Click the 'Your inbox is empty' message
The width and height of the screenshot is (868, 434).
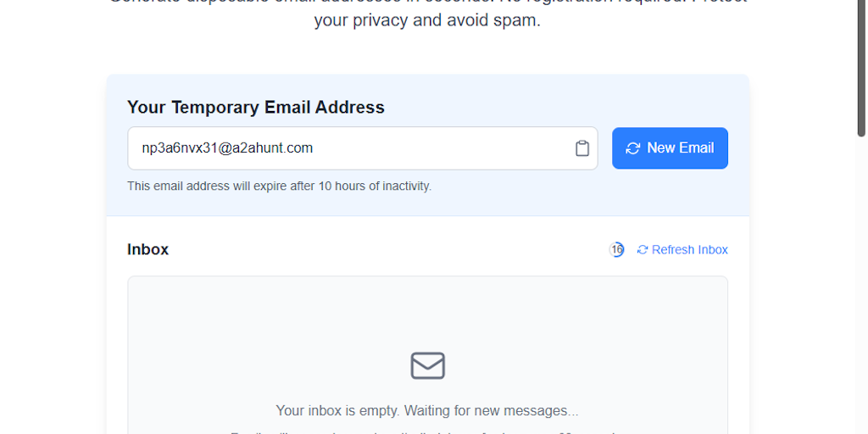tap(427, 411)
